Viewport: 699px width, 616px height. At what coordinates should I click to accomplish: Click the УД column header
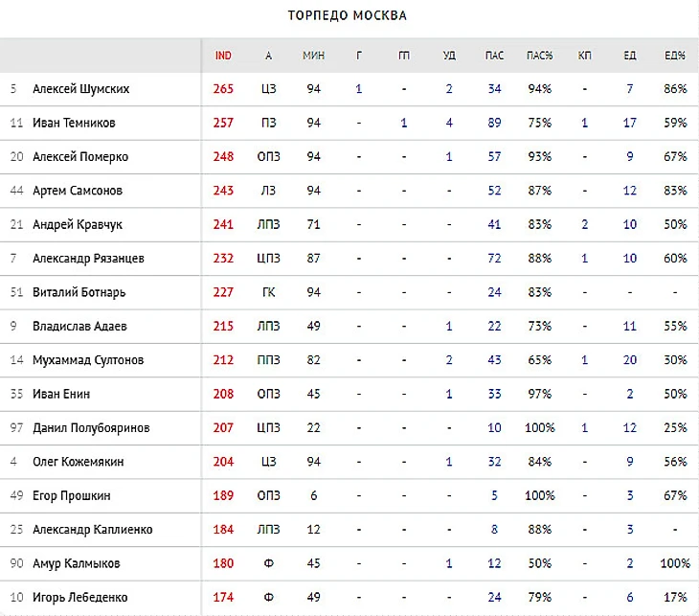[449, 56]
